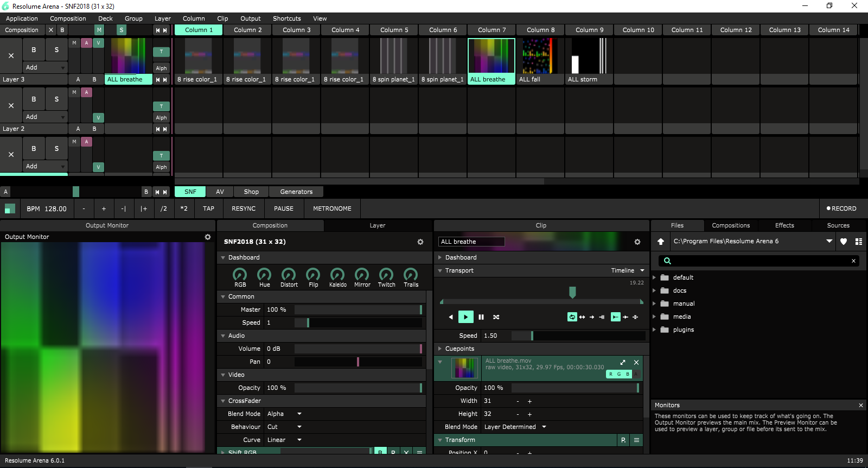Play the clip backwards with the reverse arrow
The height and width of the screenshot is (468, 868).
(x=450, y=317)
